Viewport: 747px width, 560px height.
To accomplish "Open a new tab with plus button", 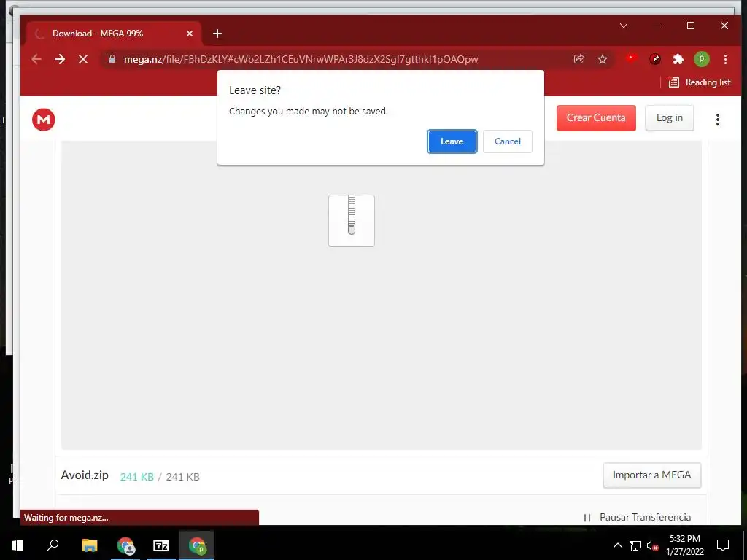I will (217, 34).
